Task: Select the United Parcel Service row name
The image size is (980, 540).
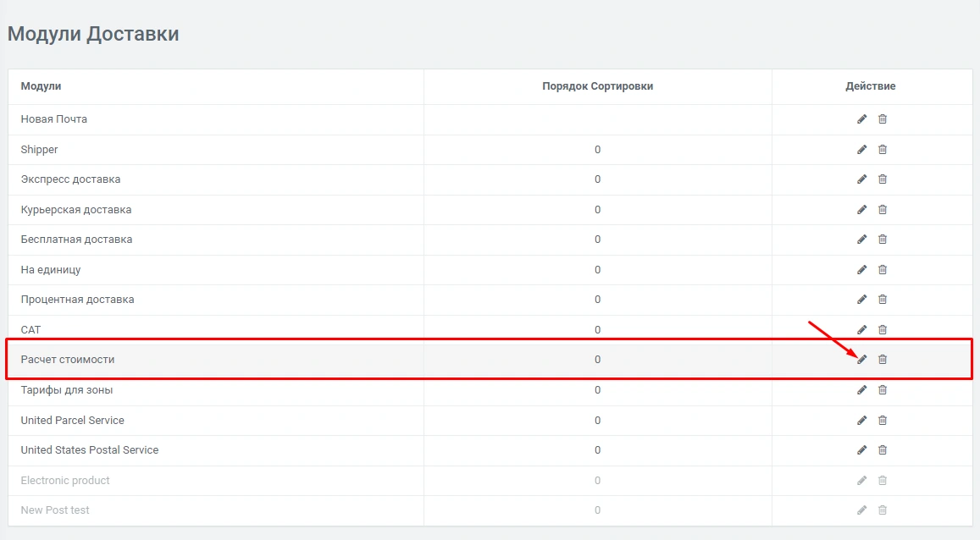Action: [72, 421]
